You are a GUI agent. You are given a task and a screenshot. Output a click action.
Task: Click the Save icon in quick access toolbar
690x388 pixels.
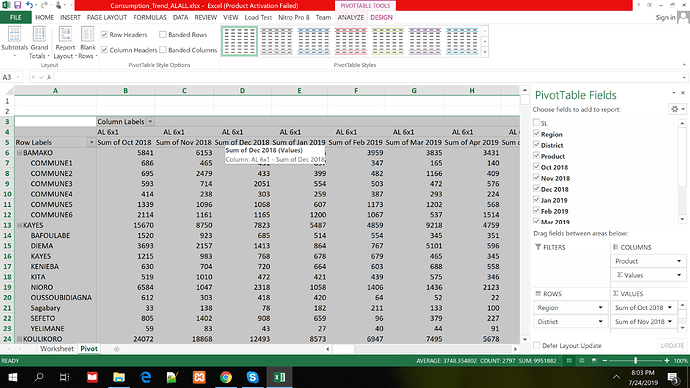click(18, 5)
